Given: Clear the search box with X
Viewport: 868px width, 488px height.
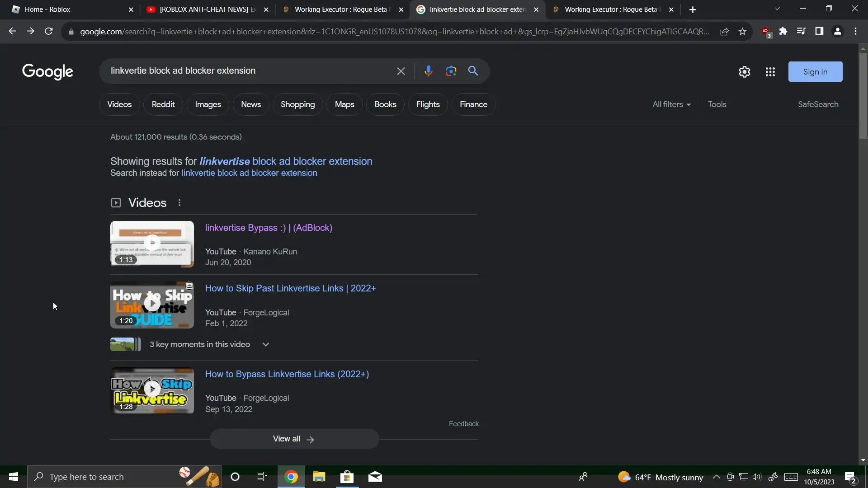Looking at the screenshot, I should coord(401,71).
